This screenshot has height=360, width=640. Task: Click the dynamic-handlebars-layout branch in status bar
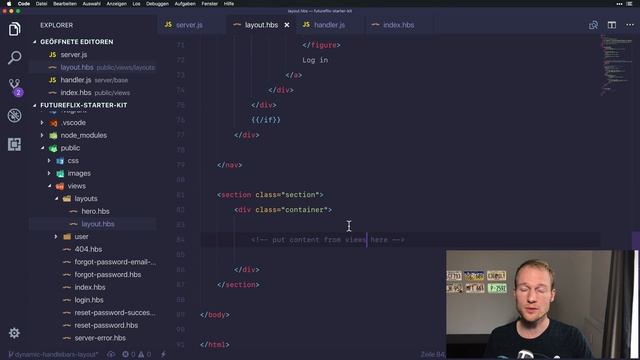pyautogui.click(x=53, y=354)
